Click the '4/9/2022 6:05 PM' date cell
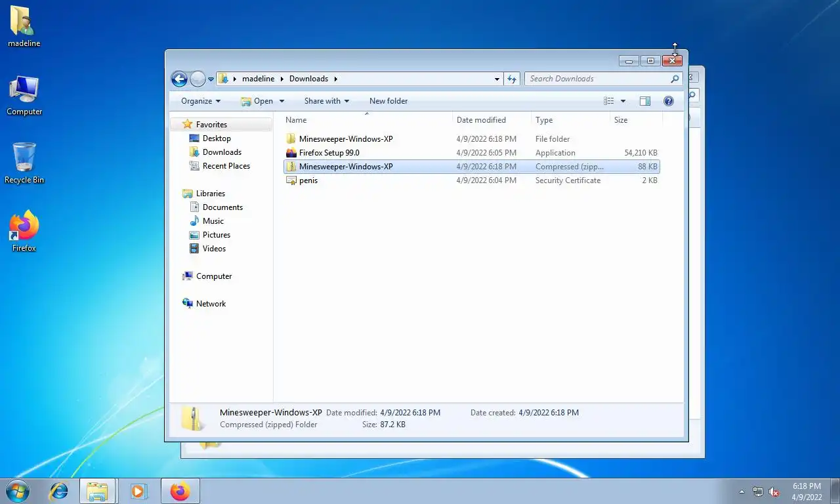 point(486,153)
